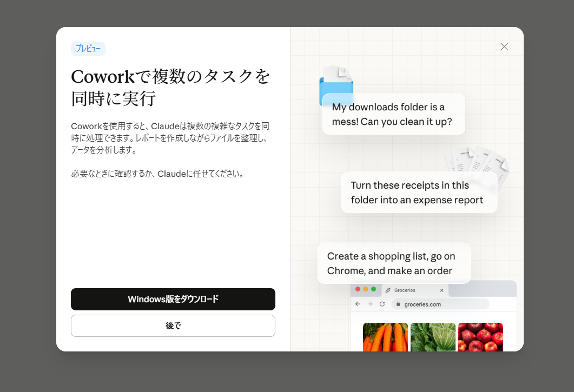Click the "My downloads folder is a mess" bubble
574x392 pixels.
click(393, 114)
